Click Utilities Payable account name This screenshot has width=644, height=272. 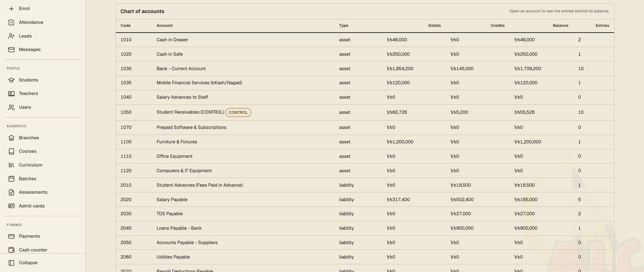173,257
